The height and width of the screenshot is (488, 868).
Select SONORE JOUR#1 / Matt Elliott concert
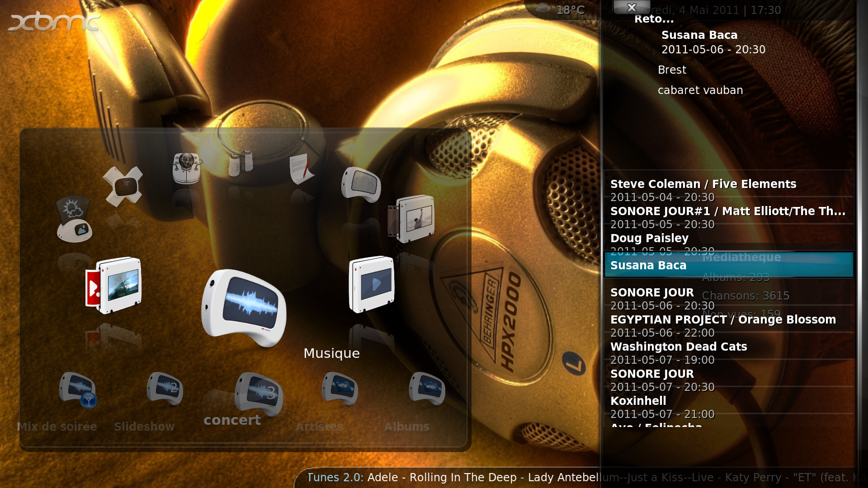click(x=729, y=217)
